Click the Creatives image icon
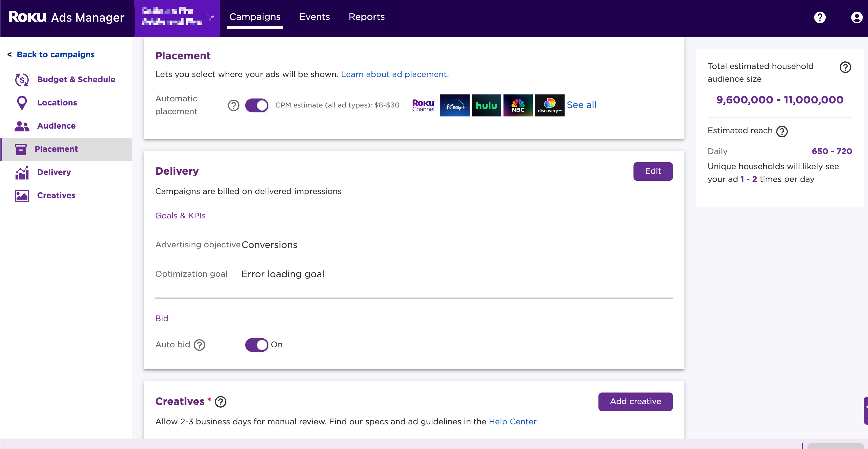The image size is (868, 449). (x=22, y=196)
